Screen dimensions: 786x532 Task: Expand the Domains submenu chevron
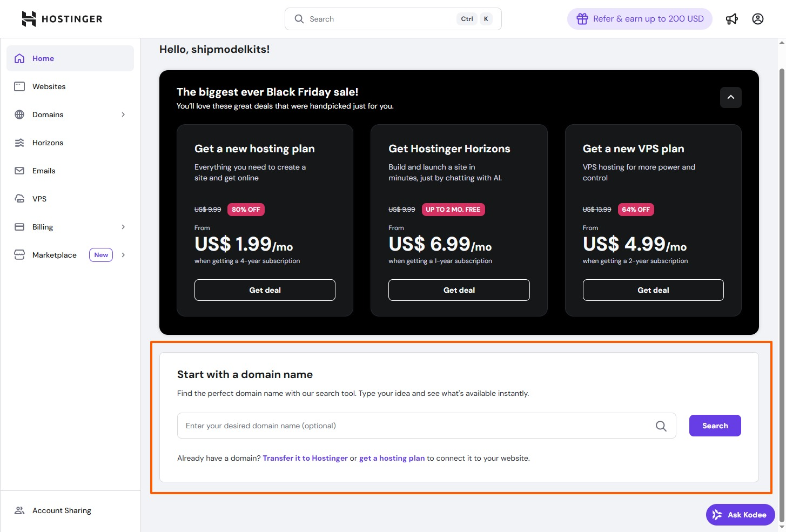tap(123, 115)
